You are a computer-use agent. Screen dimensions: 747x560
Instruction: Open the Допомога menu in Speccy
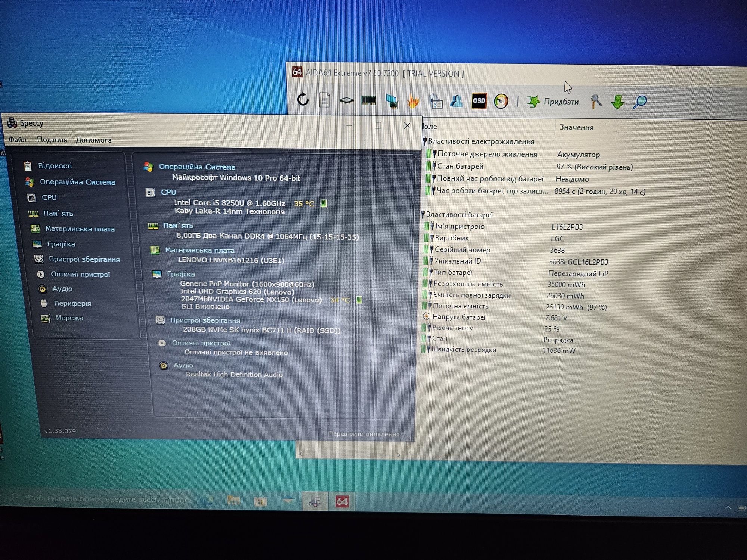94,140
